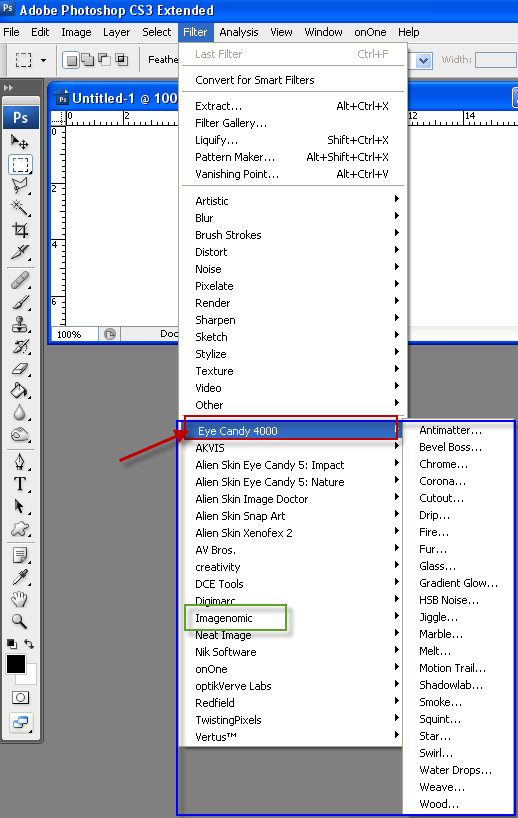Open the Style dropdown in options bar

(423, 61)
